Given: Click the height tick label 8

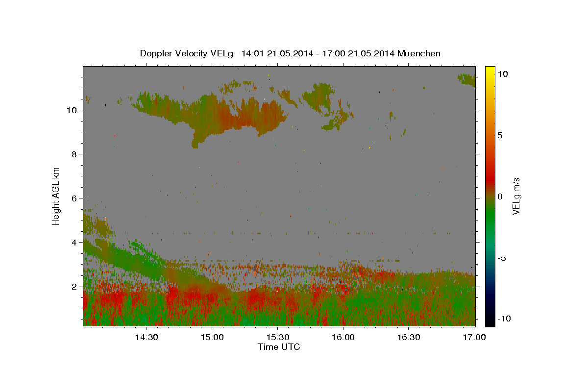Looking at the screenshot, I should 74,154.
